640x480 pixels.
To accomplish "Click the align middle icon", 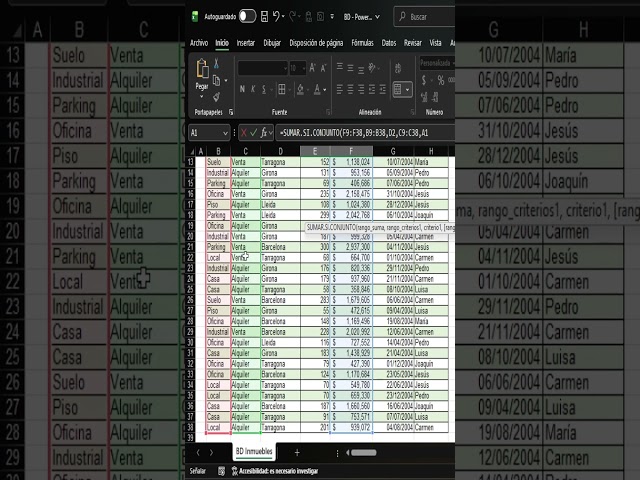I will [350, 68].
